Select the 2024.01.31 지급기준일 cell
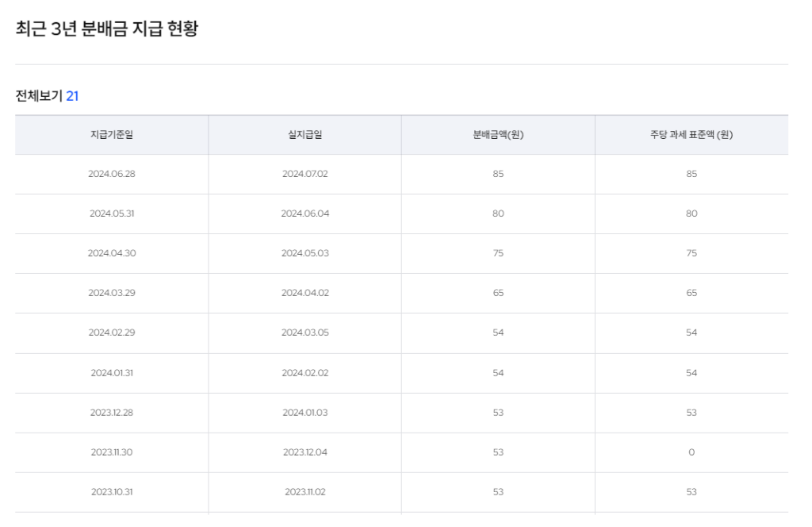This screenshot has width=812, height=527. coord(112,373)
